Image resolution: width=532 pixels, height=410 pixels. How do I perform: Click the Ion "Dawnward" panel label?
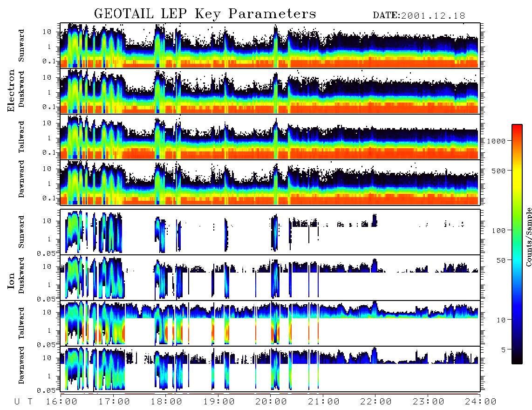21,365
